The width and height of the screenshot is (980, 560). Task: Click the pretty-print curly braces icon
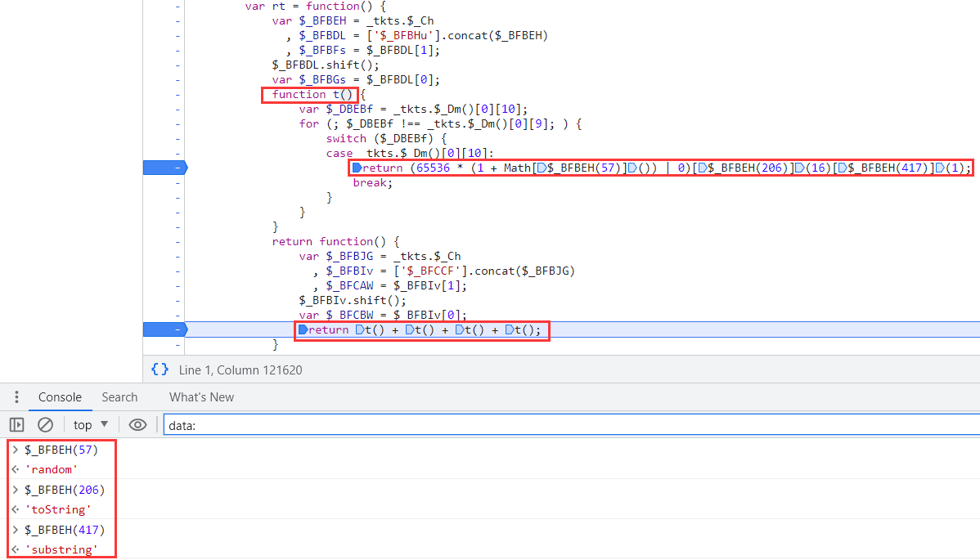(160, 370)
